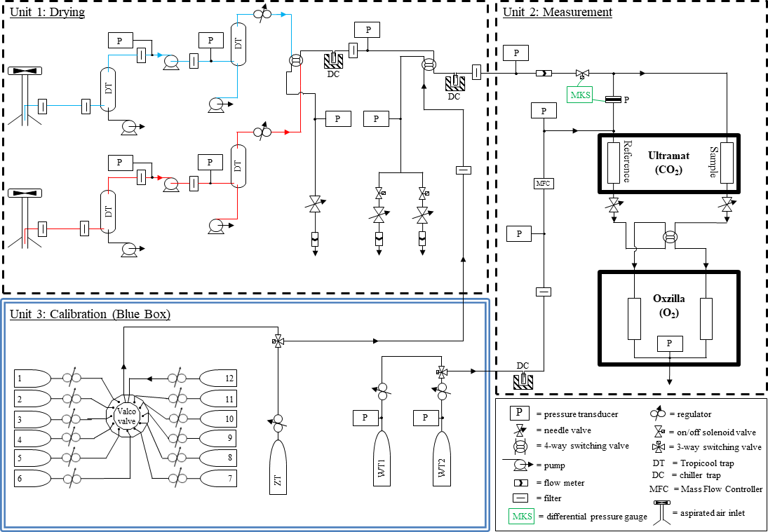Select the needle valve legend symbol
This screenshot has width=768, height=532.
coord(519,429)
